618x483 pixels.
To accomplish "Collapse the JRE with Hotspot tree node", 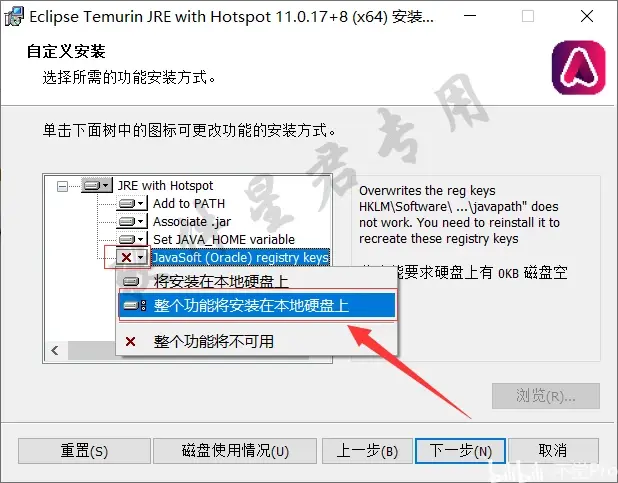I will pyautogui.click(x=62, y=186).
